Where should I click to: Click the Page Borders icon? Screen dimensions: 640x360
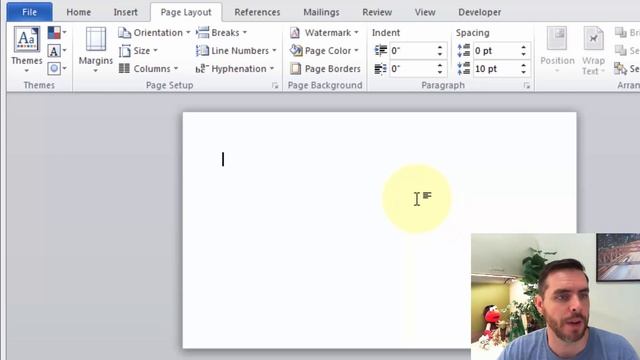(295, 69)
